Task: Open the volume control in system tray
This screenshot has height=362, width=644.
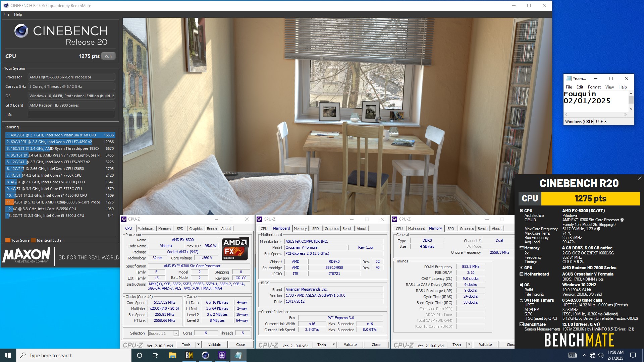Action: tap(600, 355)
